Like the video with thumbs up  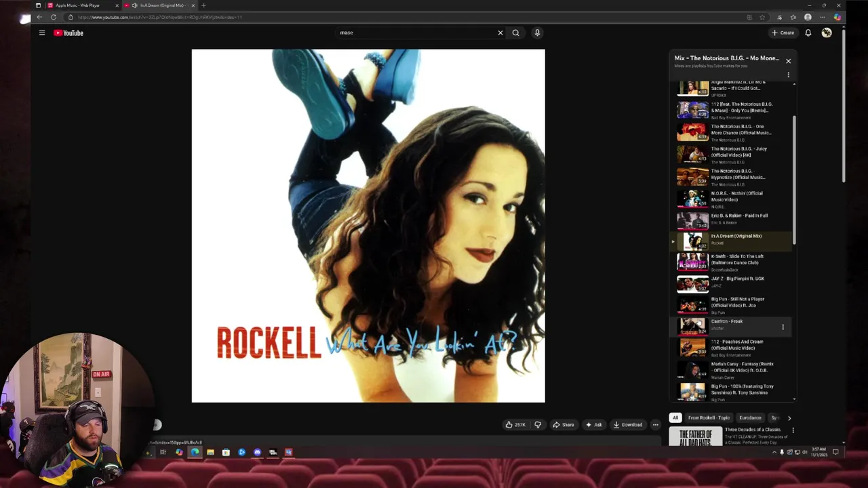coord(515,425)
